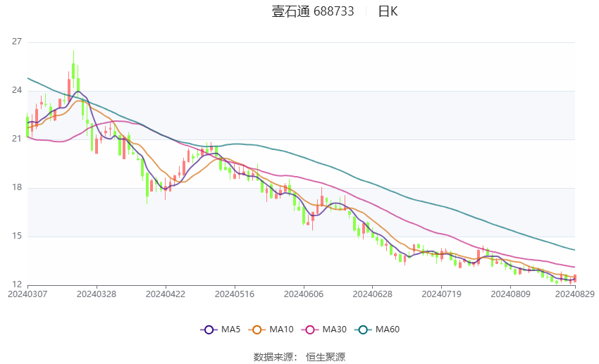Click the 20240328 date tick label
The height and width of the screenshot is (364, 599).
[x=97, y=294]
